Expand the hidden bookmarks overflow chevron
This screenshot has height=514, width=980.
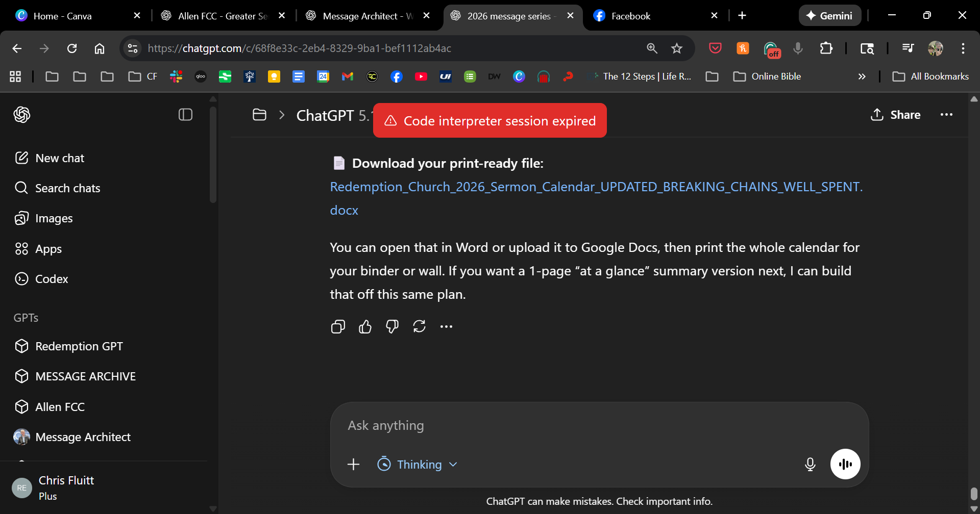(x=862, y=76)
